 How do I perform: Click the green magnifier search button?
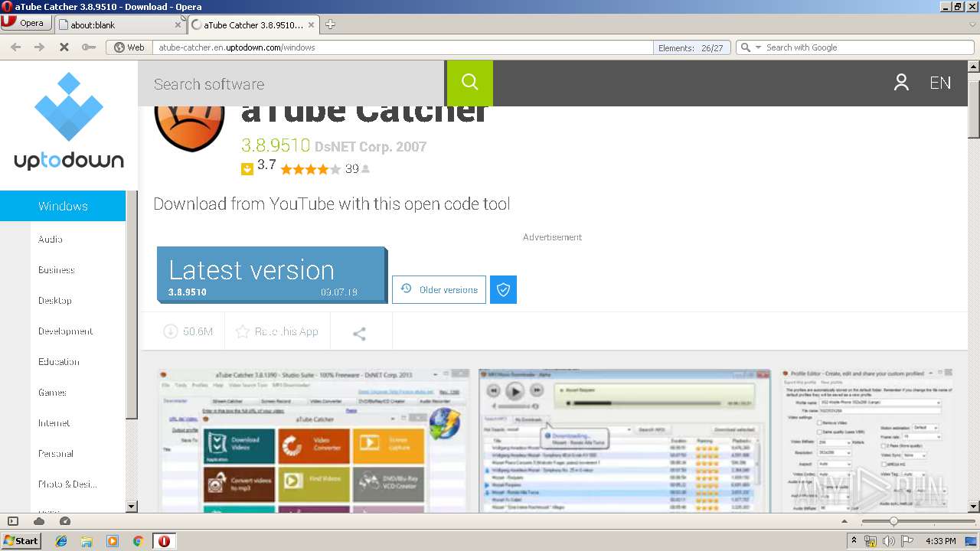470,83
